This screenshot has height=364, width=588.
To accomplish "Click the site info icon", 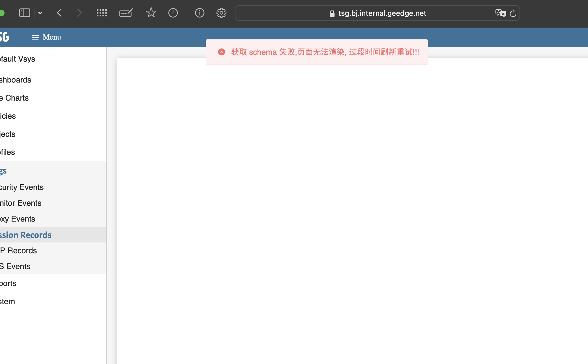I will pyautogui.click(x=199, y=13).
